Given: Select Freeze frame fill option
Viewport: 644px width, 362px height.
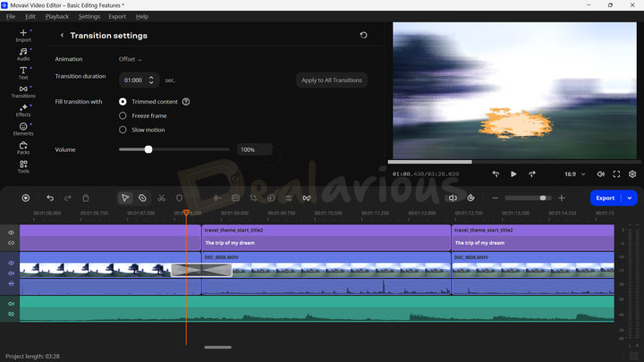Looking at the screenshot, I should pos(123,115).
